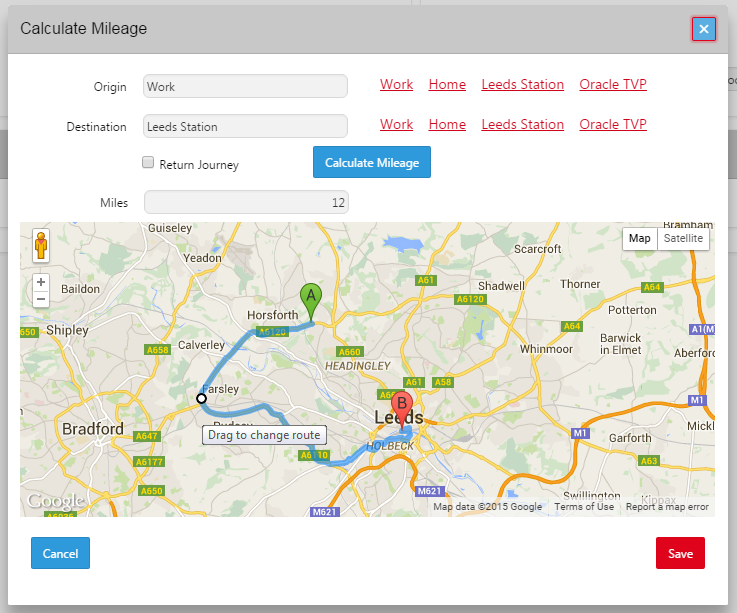Click the A647 road shield
The image size is (737, 613).
coord(147,436)
